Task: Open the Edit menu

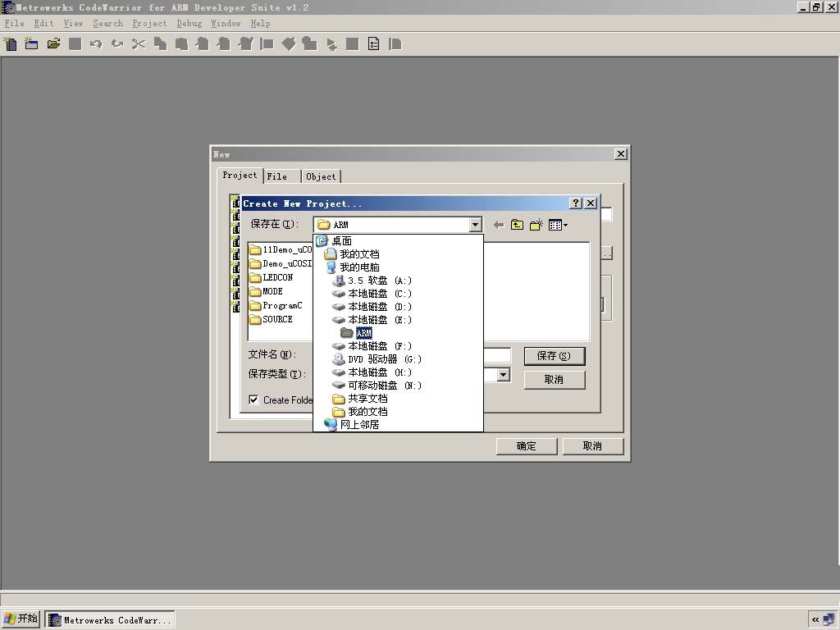Action: 44,23
